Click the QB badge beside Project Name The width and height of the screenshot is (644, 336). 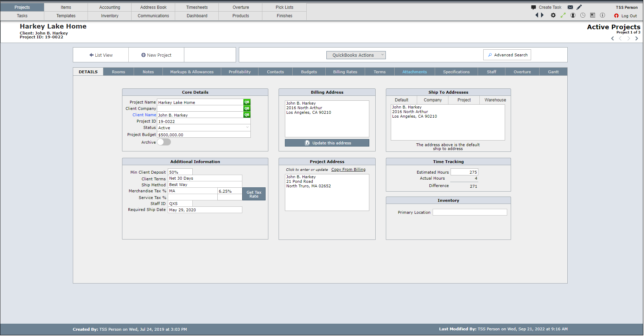[247, 102]
